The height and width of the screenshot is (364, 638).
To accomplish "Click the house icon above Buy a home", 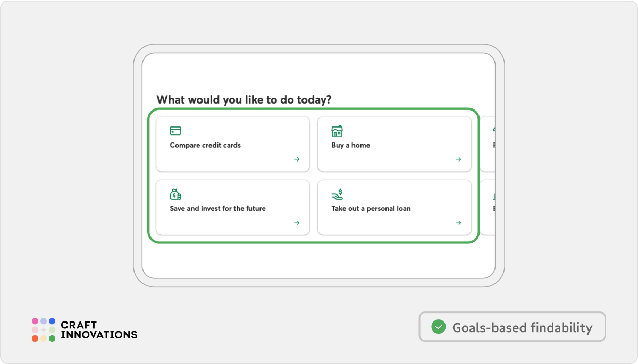I will click(337, 131).
